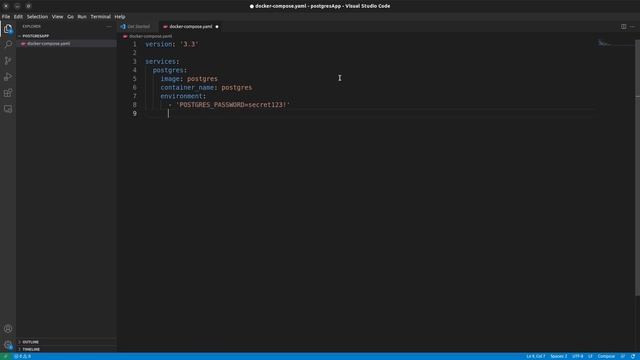Viewport: 640px width, 360px height.
Task: Open Explorer panel More Actions ellipsis
Action: 109,27
